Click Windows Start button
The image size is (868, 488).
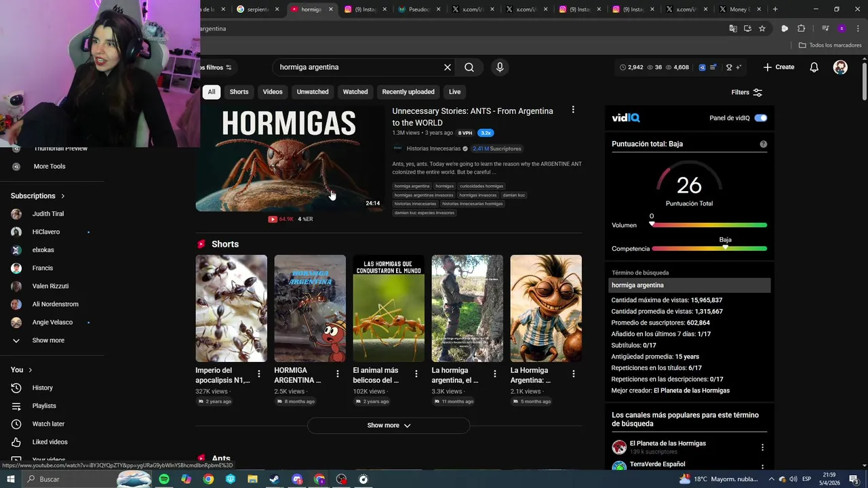point(10,479)
